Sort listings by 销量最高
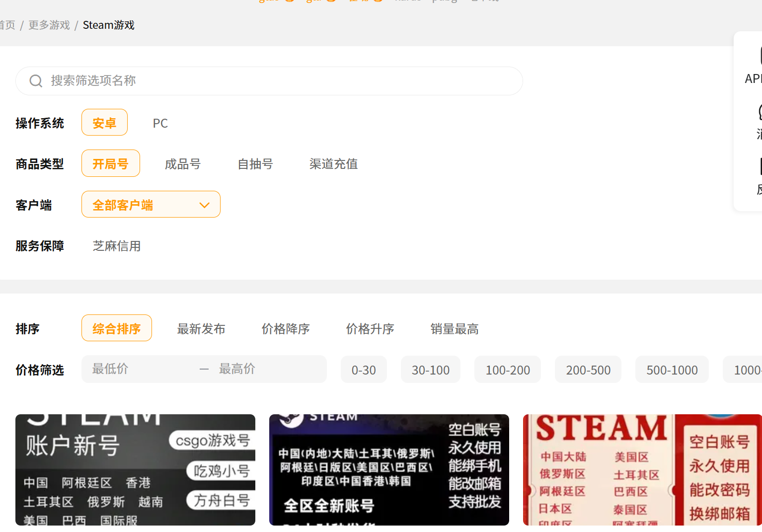Image resolution: width=762 pixels, height=532 pixels. pos(455,329)
